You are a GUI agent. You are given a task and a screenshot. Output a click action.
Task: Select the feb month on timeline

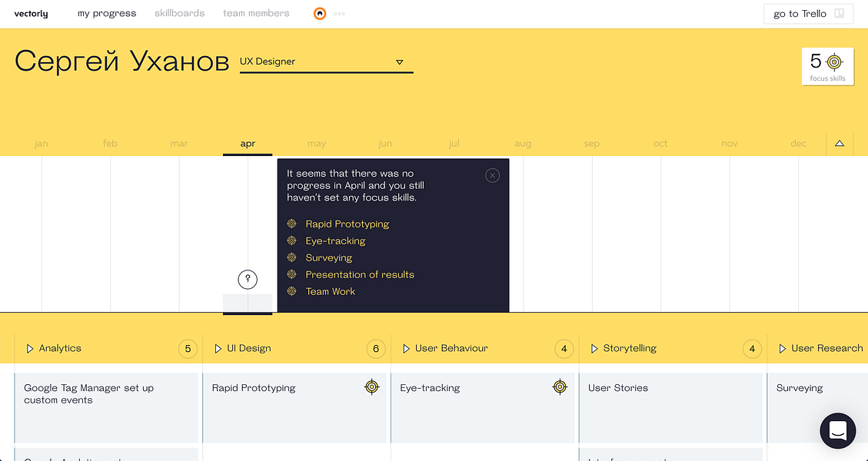(110, 144)
